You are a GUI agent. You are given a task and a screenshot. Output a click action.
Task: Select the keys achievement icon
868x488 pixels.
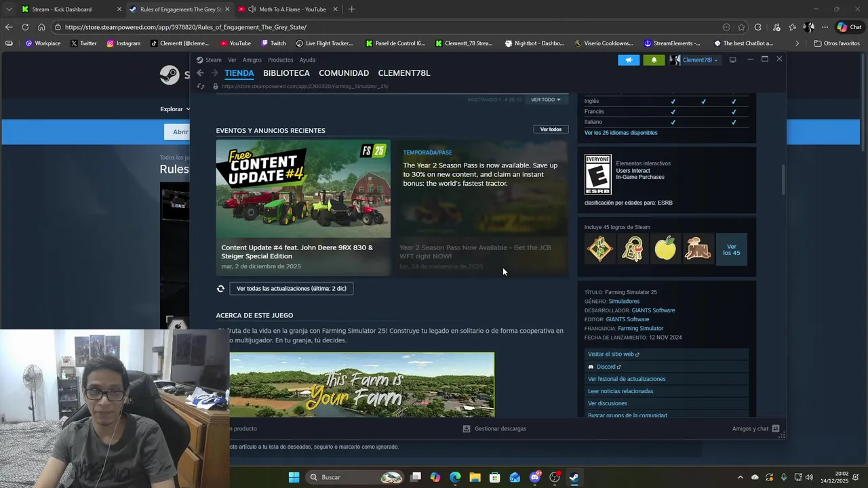point(632,249)
